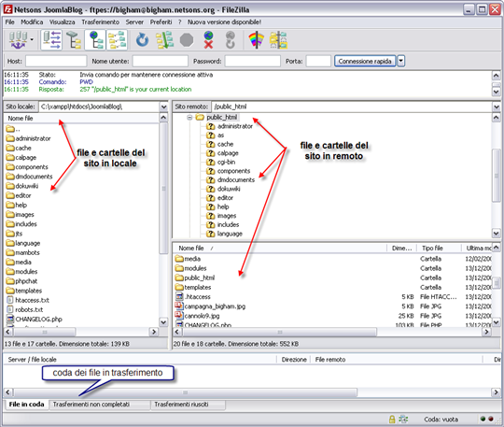
Task: Select remote modules folder in file list
Action: [195, 268]
